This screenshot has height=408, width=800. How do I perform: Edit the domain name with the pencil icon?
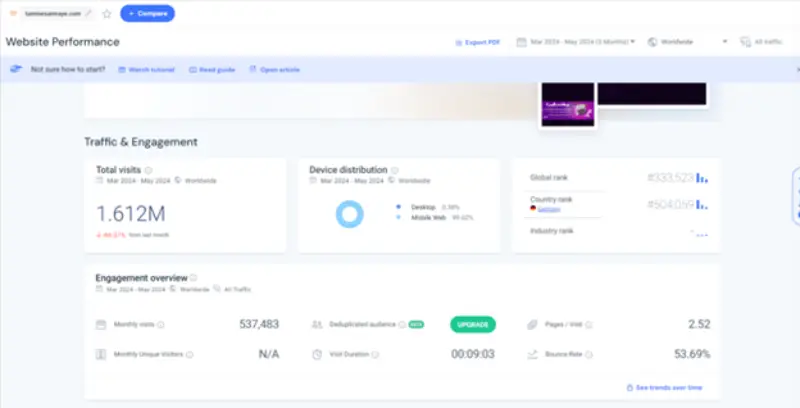click(x=88, y=13)
